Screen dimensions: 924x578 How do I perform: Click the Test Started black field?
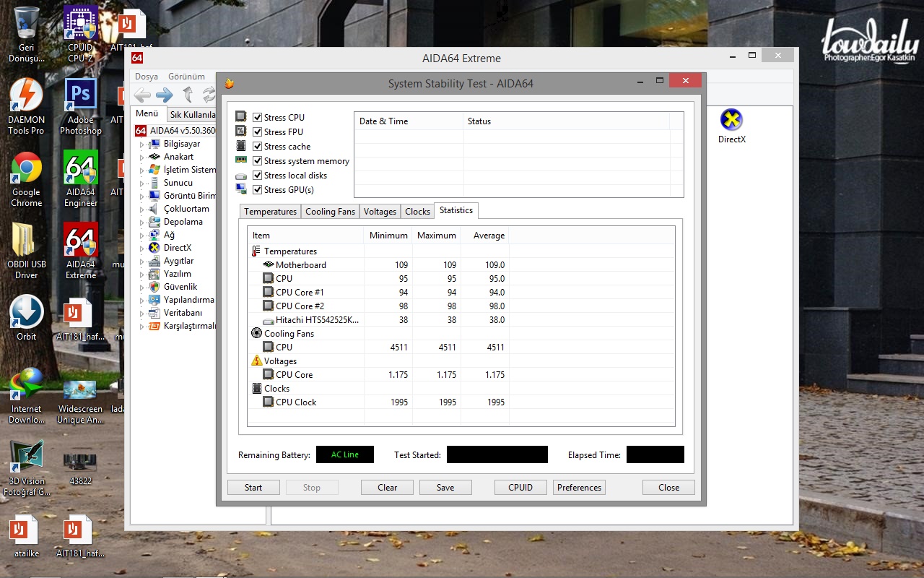(497, 454)
